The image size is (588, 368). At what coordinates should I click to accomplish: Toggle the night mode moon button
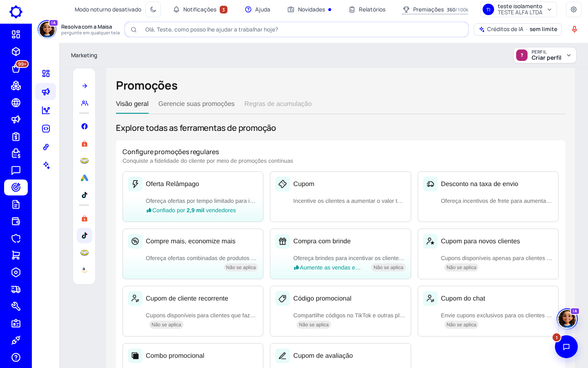point(153,9)
